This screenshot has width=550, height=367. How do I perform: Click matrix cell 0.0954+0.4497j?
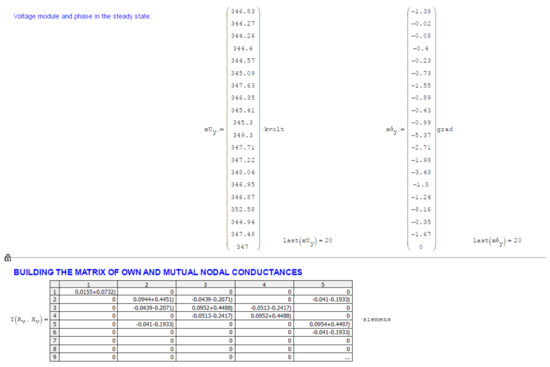[x=323, y=324]
